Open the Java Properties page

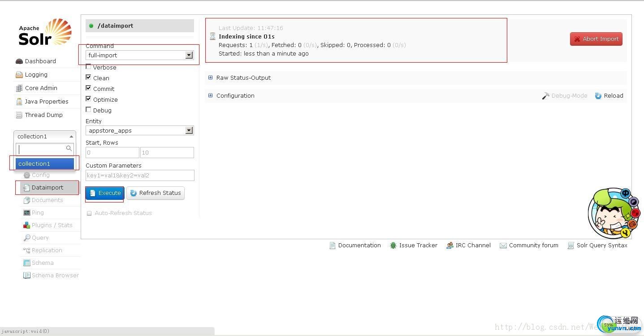[x=47, y=102]
